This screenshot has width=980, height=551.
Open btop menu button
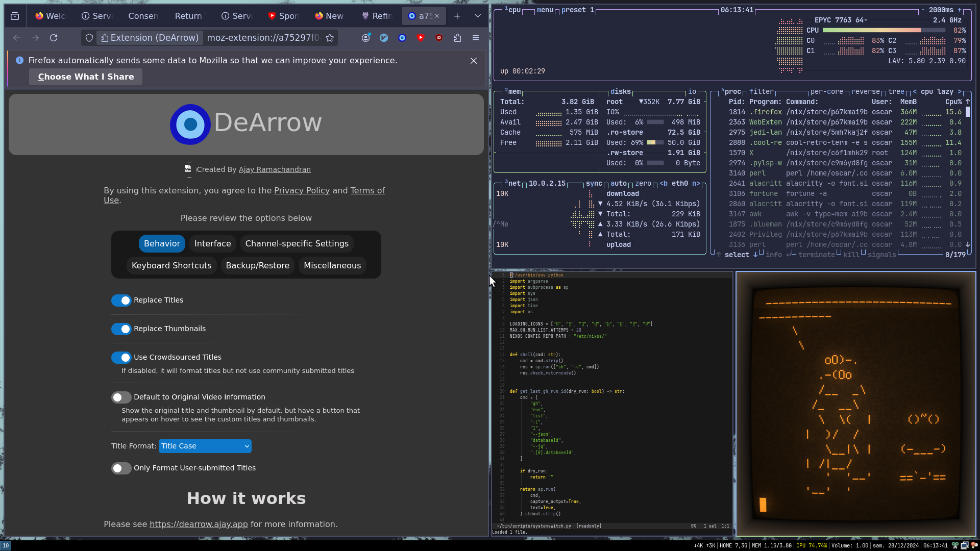(545, 10)
